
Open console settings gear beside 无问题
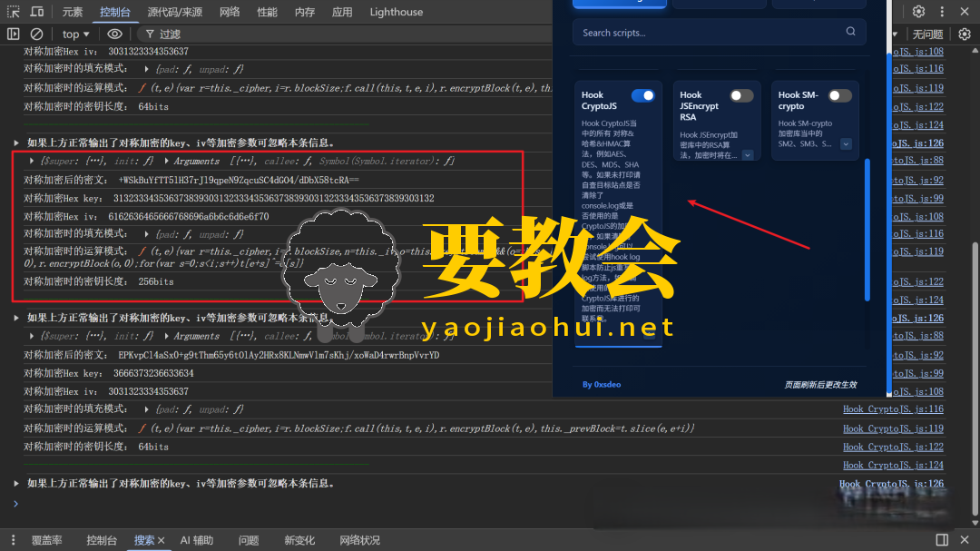click(965, 34)
